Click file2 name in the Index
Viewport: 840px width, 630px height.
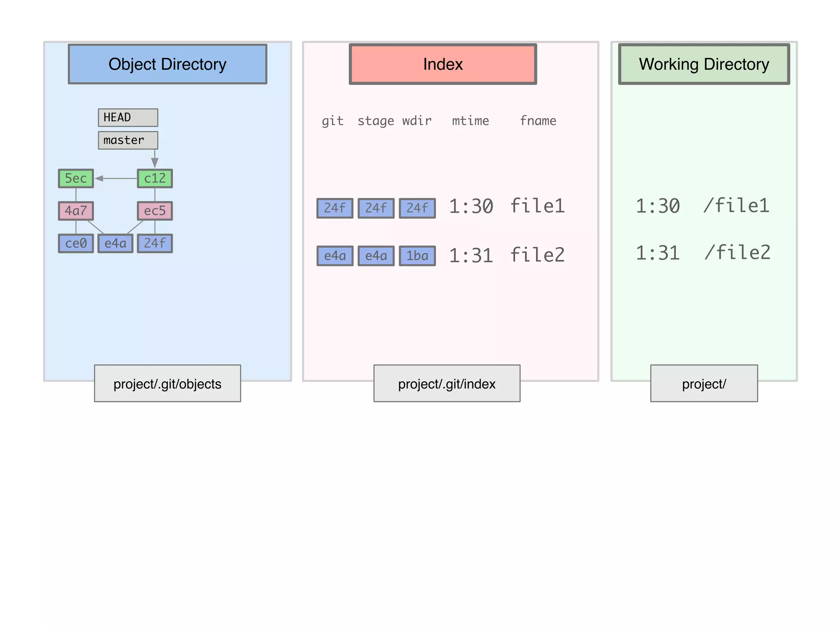point(537,255)
